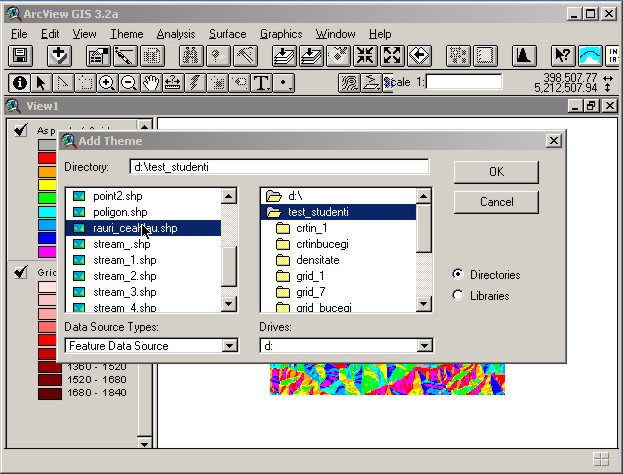Select the Pointer arrow tool

(41, 83)
